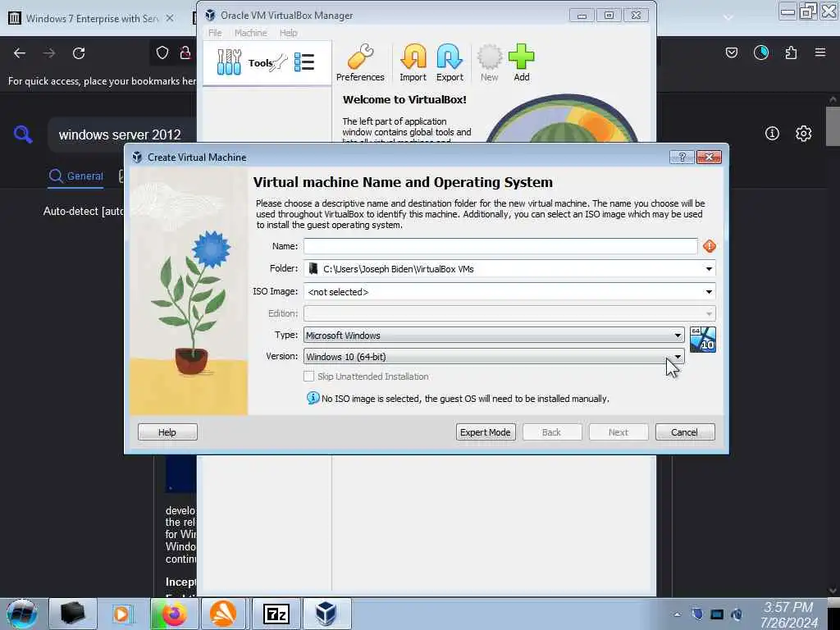
Task: Click the round blue browser toolbar icon
Action: pyautogui.click(x=761, y=52)
